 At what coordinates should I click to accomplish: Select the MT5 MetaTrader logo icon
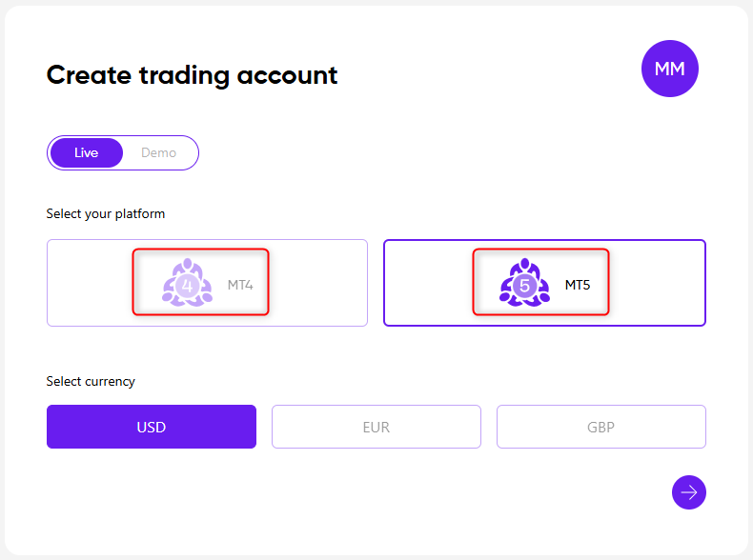524,283
